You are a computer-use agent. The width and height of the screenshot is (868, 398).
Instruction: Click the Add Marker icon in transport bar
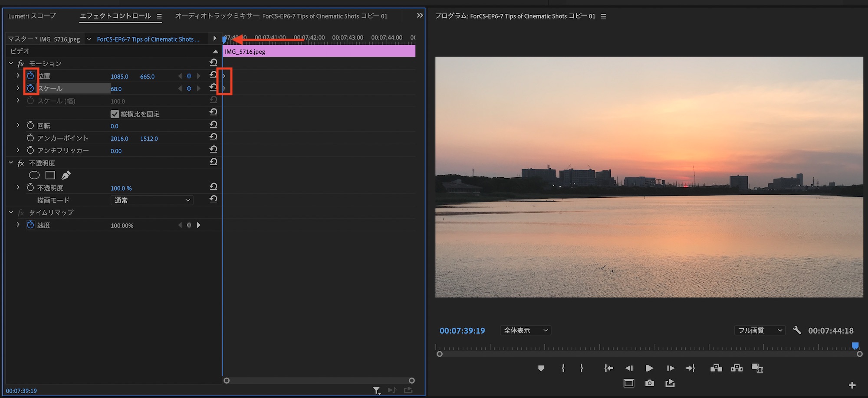(x=541, y=368)
